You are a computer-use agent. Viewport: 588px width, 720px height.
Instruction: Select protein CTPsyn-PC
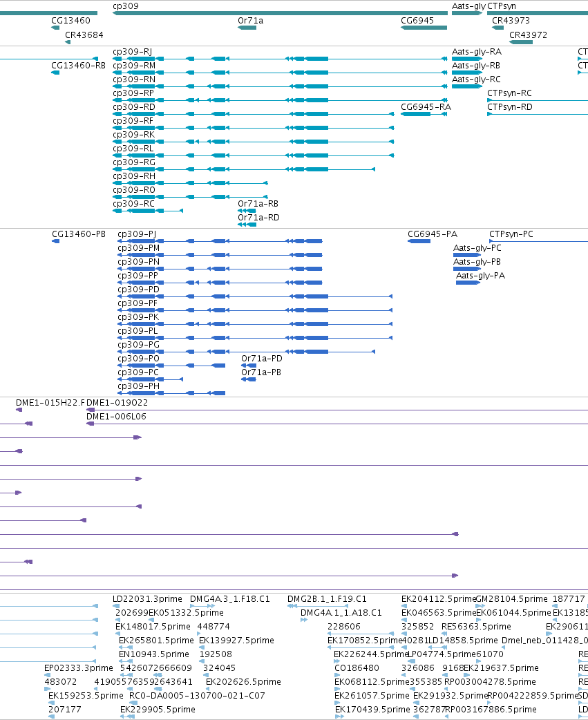[x=511, y=234]
